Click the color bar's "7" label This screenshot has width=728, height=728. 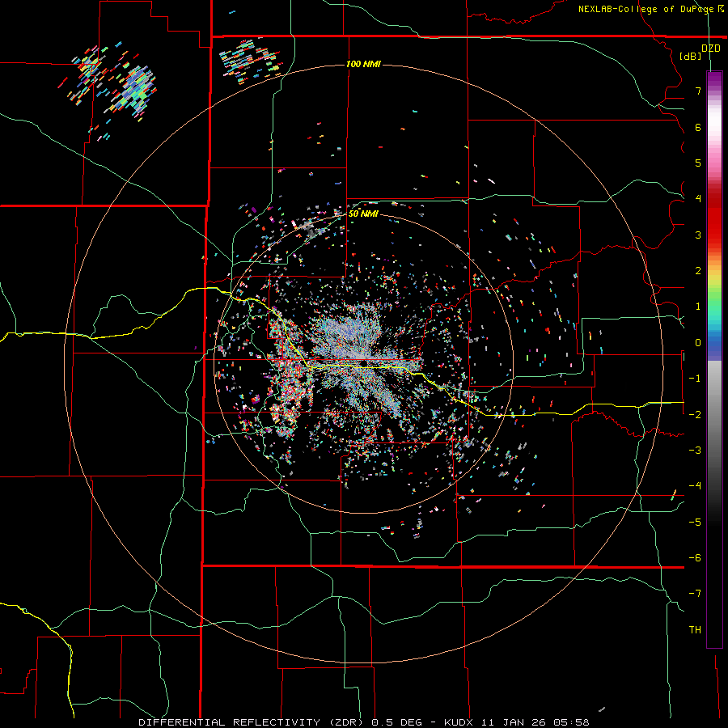698,91
